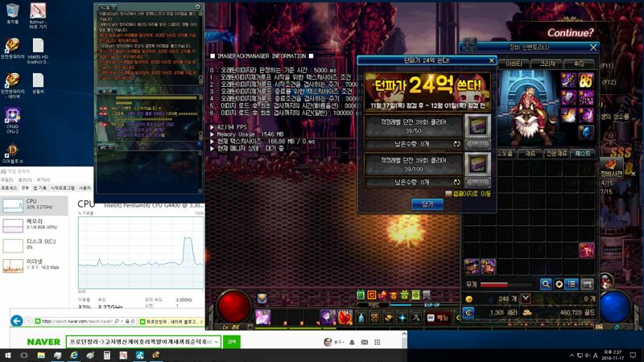Click the browser address bar URL

coord(76,321)
